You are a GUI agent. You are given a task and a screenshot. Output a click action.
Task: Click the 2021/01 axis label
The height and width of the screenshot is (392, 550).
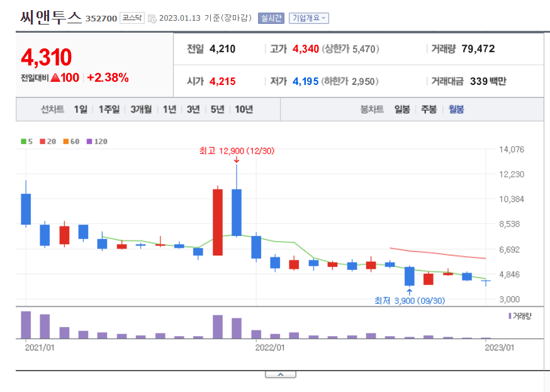click(40, 347)
